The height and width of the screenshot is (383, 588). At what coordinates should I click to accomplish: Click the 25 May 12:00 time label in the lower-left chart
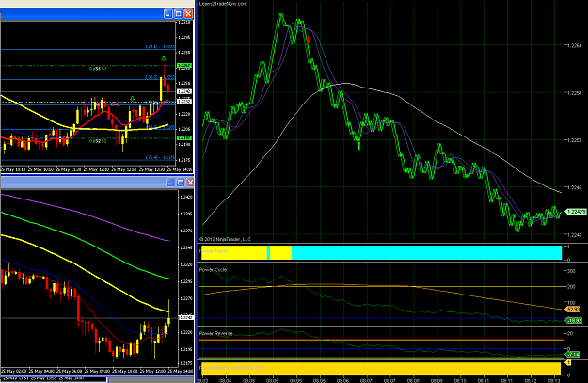coord(151,371)
